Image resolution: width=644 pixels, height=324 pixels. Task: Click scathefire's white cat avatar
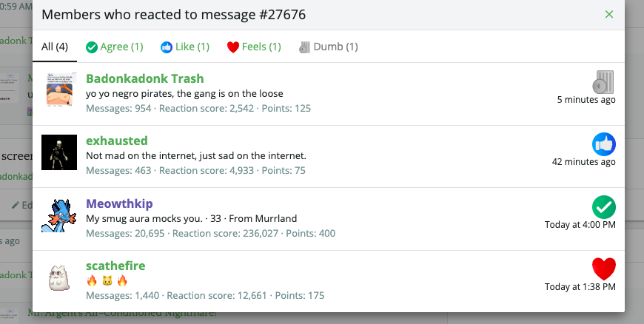click(x=59, y=277)
